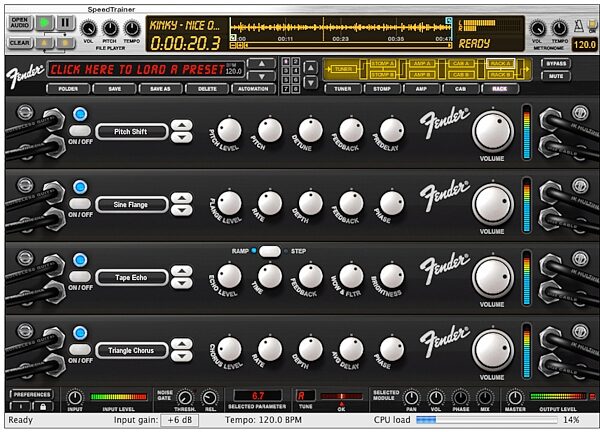Click the lock icon under Preferences

click(x=42, y=406)
